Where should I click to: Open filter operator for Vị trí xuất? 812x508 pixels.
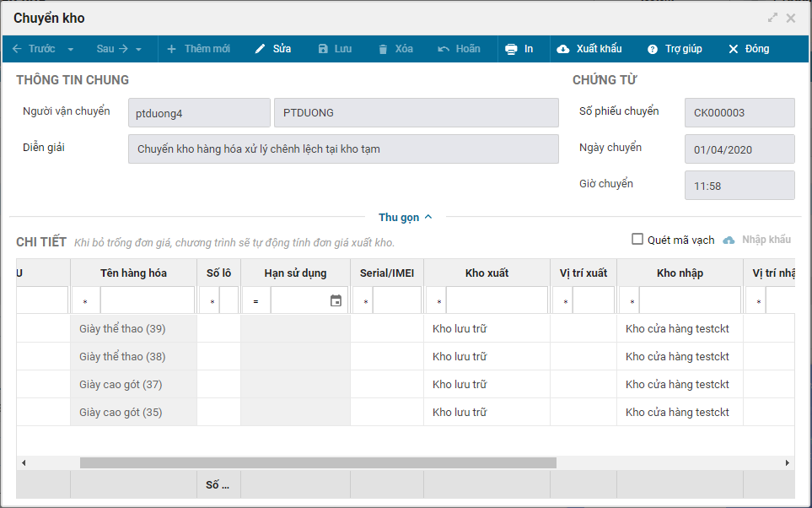[x=566, y=300]
